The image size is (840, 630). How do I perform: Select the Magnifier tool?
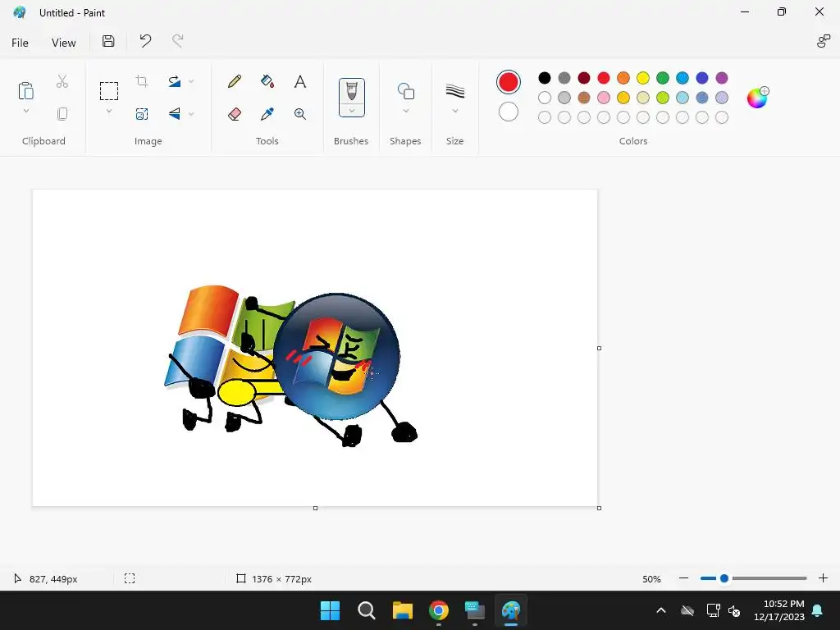[x=300, y=113]
